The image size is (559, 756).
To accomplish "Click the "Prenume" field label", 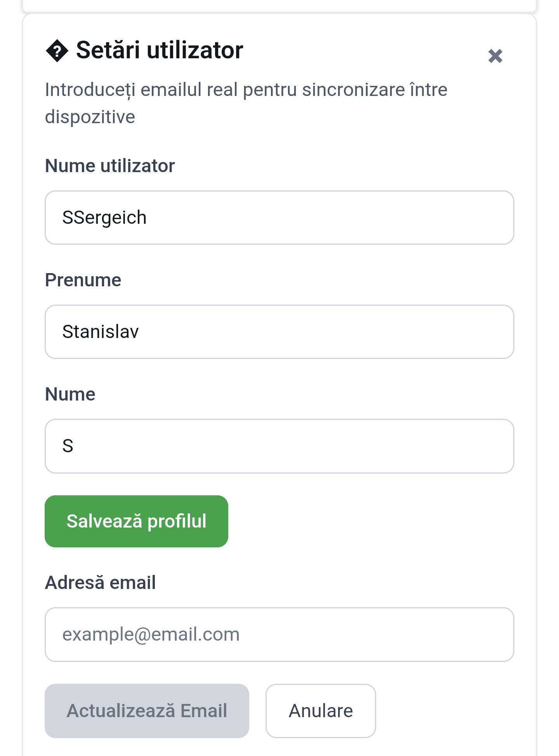I will [83, 280].
